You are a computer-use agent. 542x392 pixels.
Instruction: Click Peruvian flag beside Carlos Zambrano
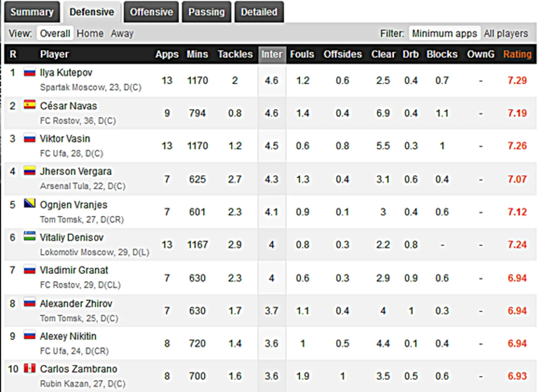30,368
